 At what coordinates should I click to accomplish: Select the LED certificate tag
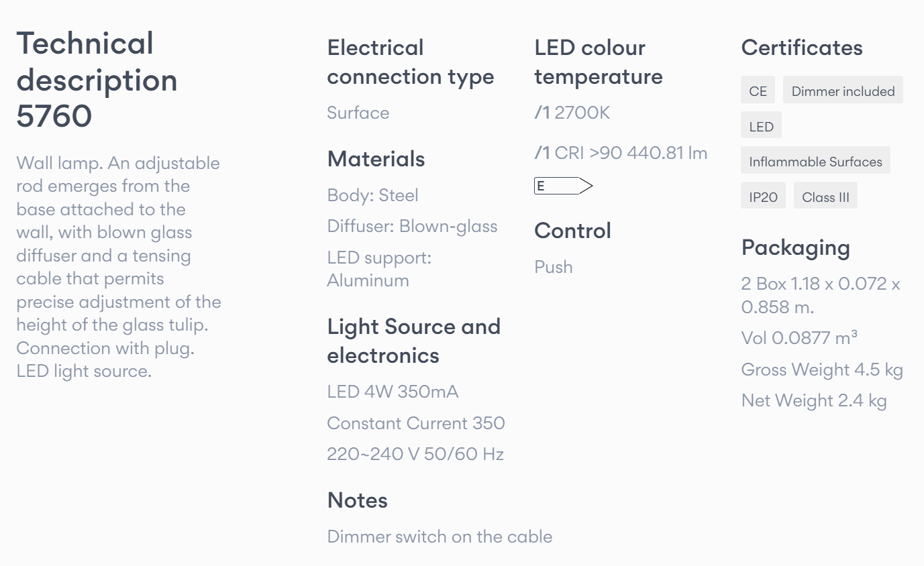pyautogui.click(x=761, y=125)
